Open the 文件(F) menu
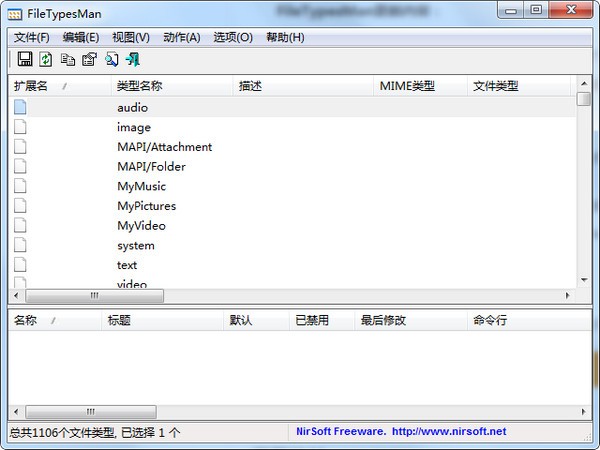 [x=32, y=38]
